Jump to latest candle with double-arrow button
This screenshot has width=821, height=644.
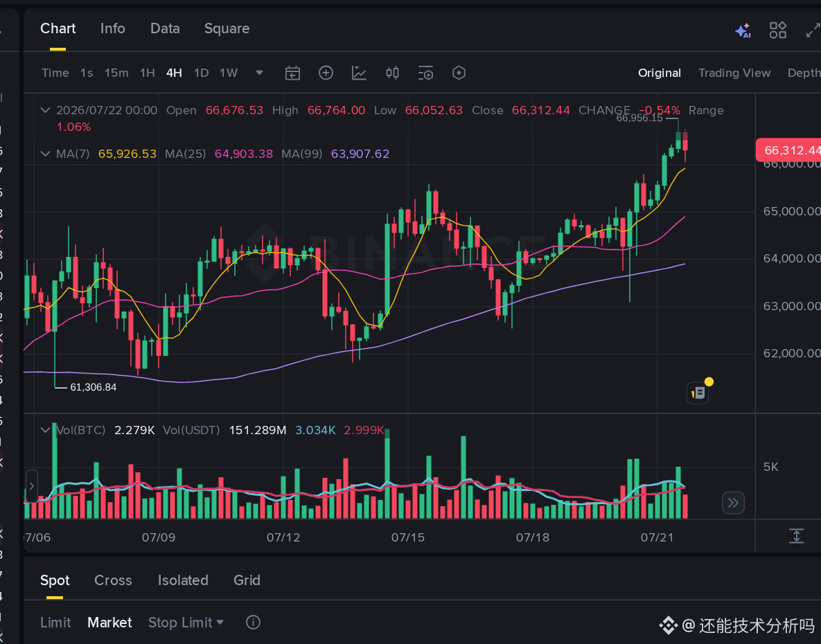point(733,503)
